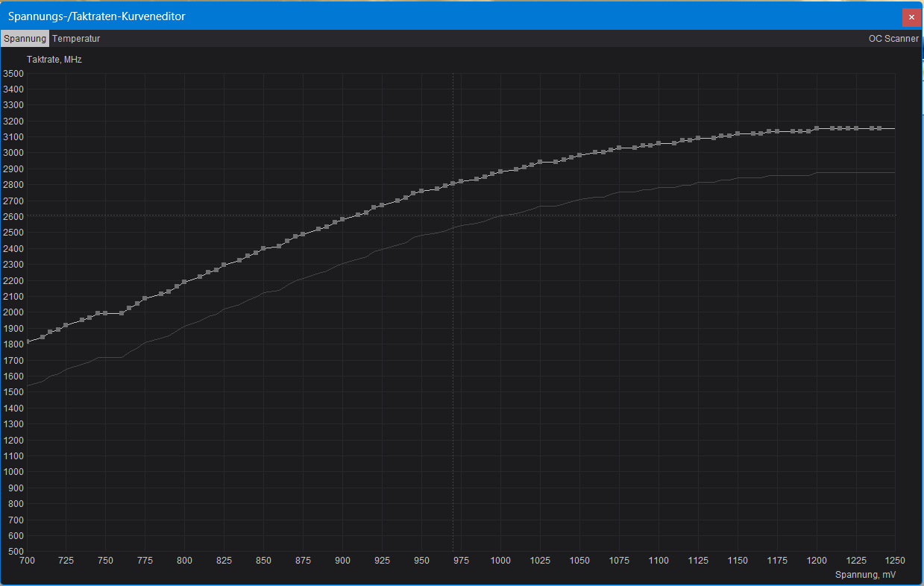
Task: Select the curve point at 1050 mV
Action: click(x=579, y=154)
